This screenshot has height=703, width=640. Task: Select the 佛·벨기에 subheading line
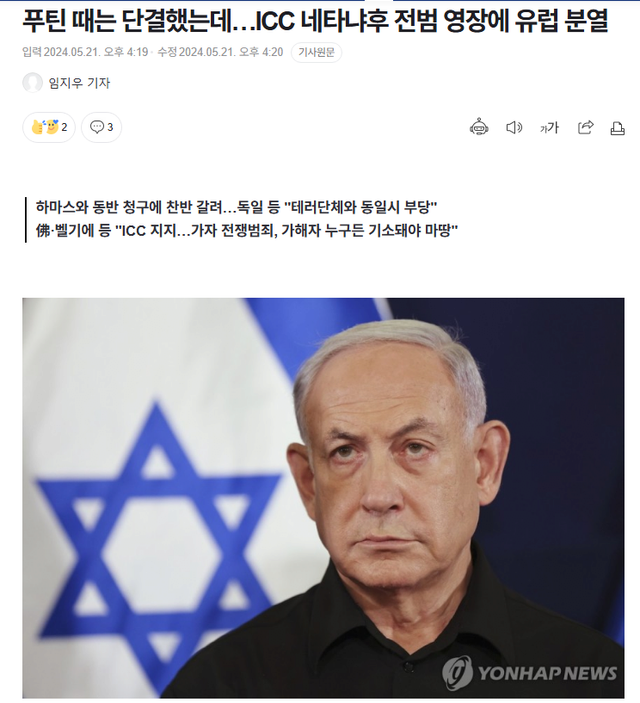247,230
